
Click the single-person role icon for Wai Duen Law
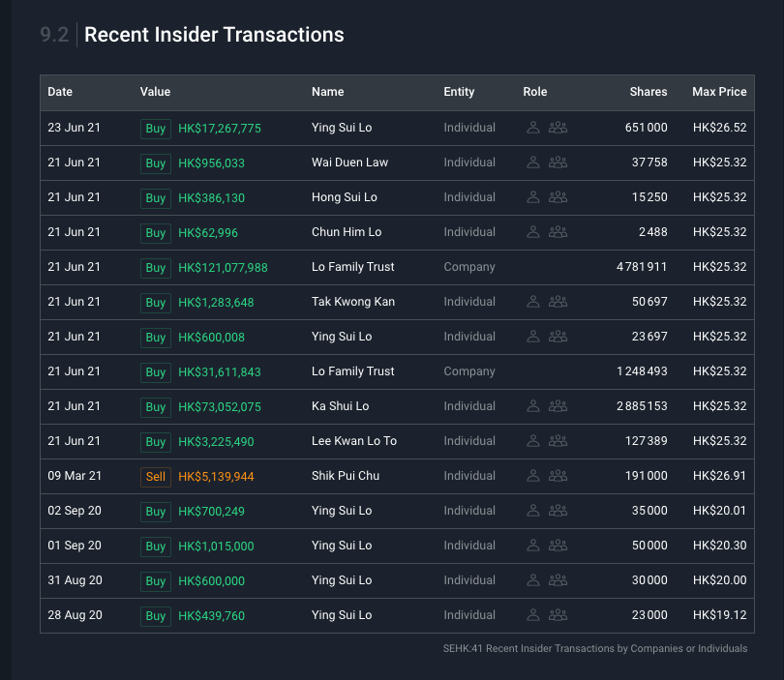click(x=532, y=163)
